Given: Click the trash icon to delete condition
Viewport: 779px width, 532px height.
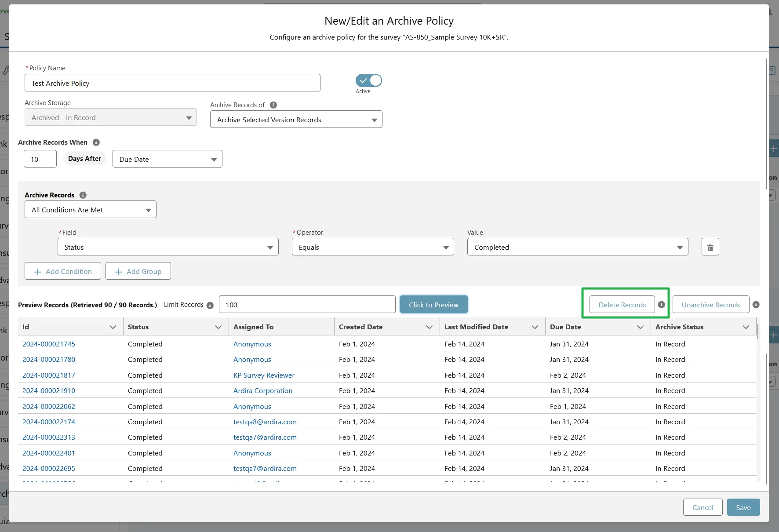Looking at the screenshot, I should (710, 247).
